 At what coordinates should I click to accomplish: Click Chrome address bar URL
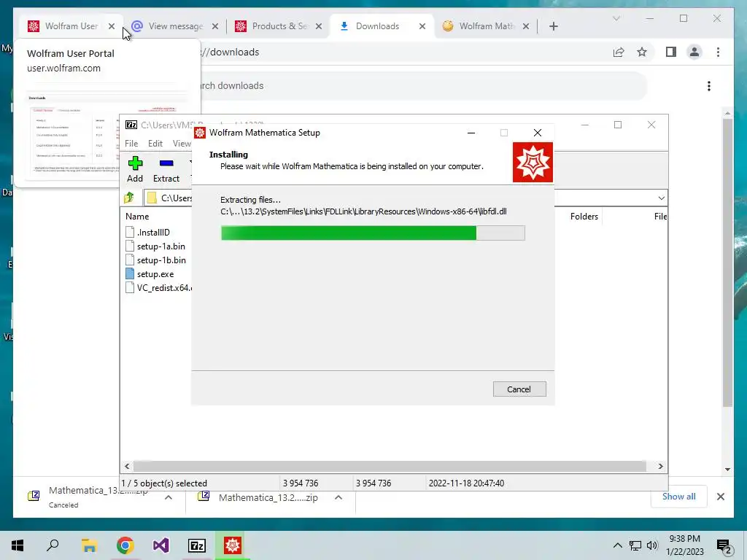(x=231, y=52)
